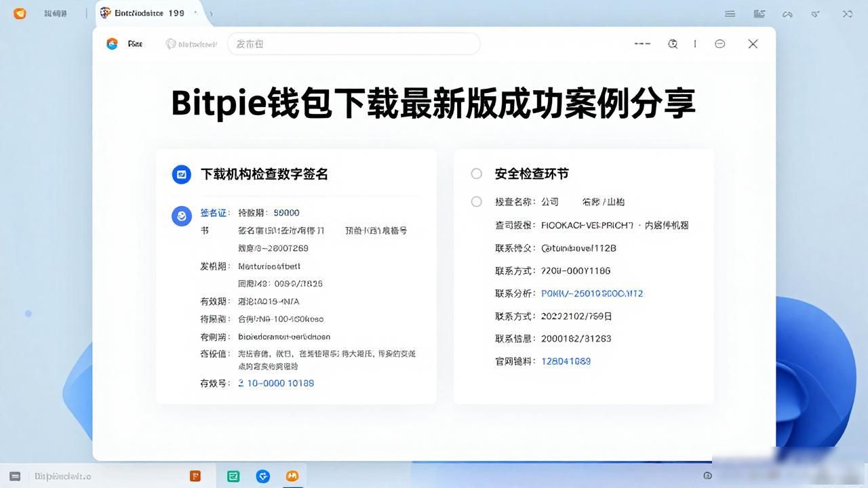Click the chevron arrow right of the tab ending in 199
Viewport: 868px width, 488px height.
[211, 14]
